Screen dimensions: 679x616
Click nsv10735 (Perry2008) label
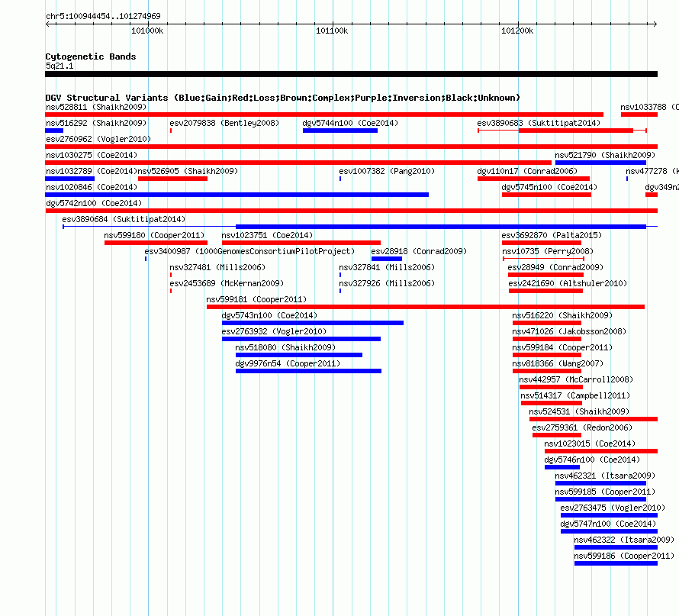click(547, 251)
